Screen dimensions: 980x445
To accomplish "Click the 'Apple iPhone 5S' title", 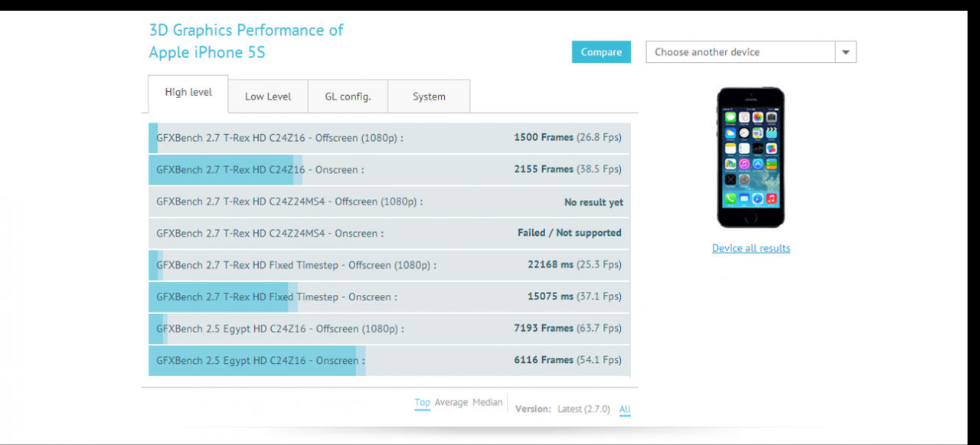I will (x=207, y=53).
